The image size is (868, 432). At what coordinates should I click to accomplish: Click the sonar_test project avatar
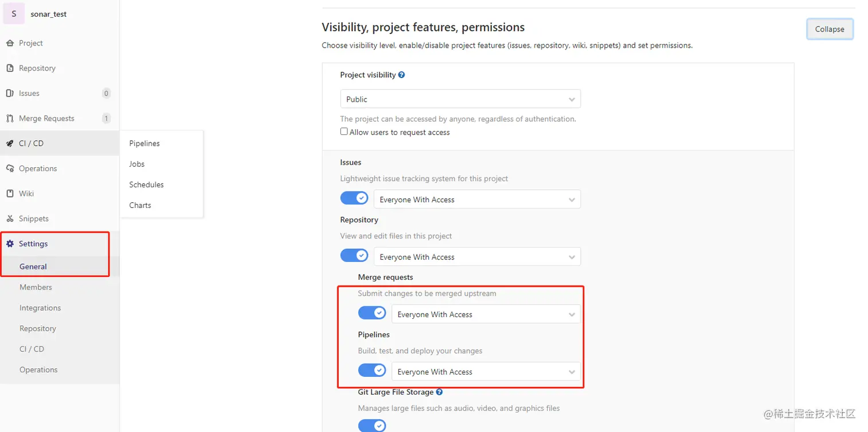coord(14,14)
